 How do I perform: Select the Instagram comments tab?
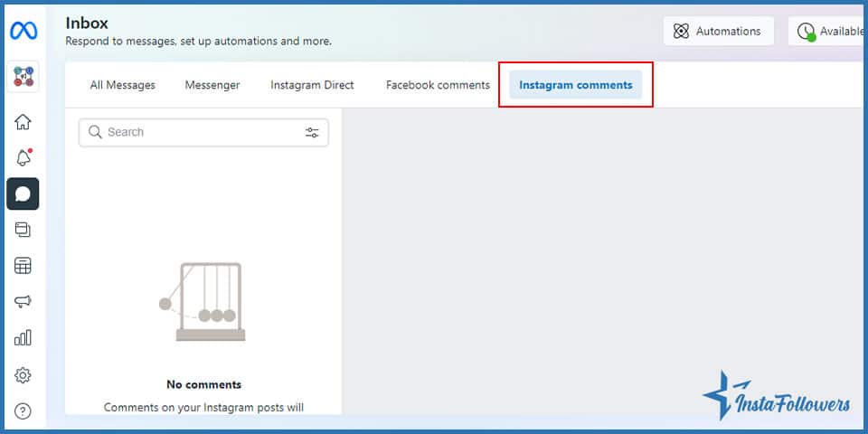point(576,85)
